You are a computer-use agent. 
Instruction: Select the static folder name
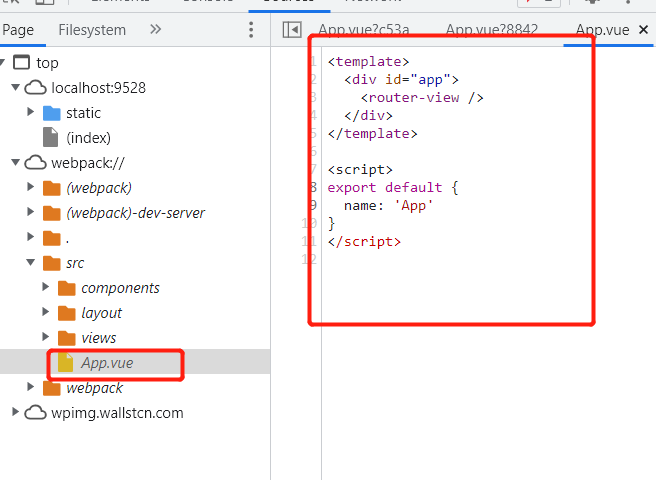tap(83, 113)
